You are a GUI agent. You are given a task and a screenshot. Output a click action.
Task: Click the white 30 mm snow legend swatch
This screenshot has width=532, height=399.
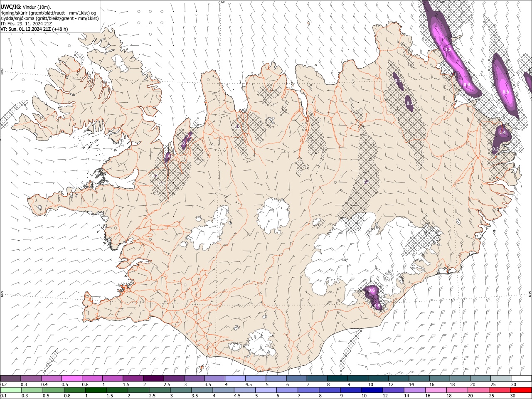pos(521,378)
